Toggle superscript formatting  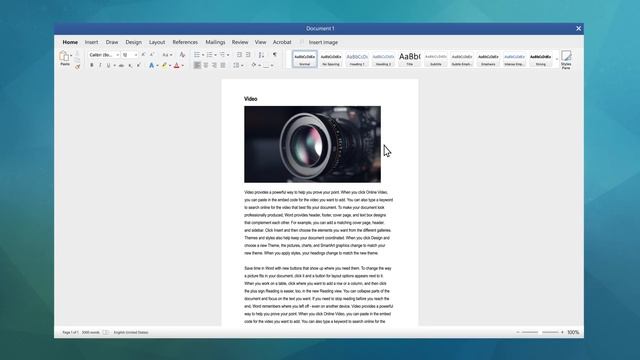139,65
